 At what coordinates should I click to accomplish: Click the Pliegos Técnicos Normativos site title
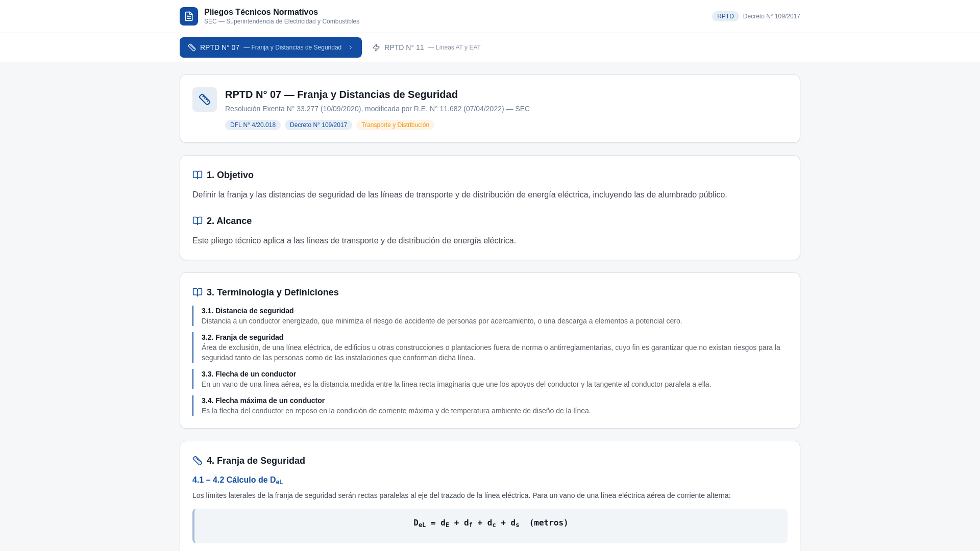[x=261, y=12]
